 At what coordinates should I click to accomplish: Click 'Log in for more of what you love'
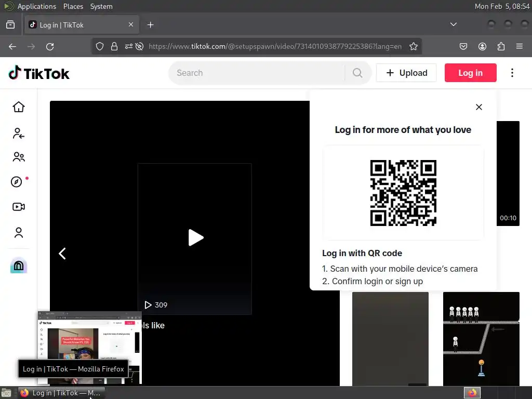click(403, 129)
